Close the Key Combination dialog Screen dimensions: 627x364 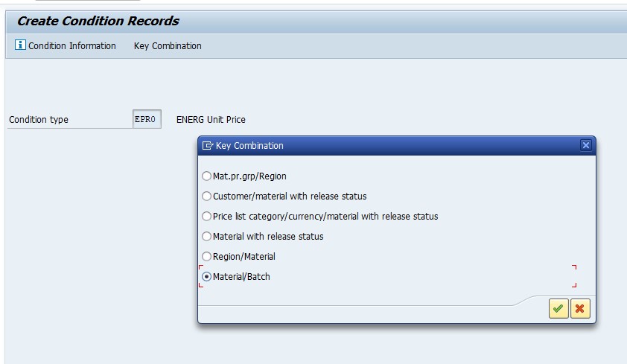click(x=586, y=145)
